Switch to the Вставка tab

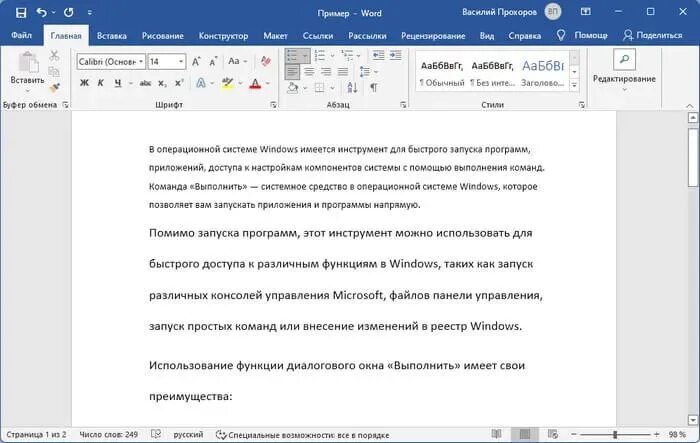[112, 36]
